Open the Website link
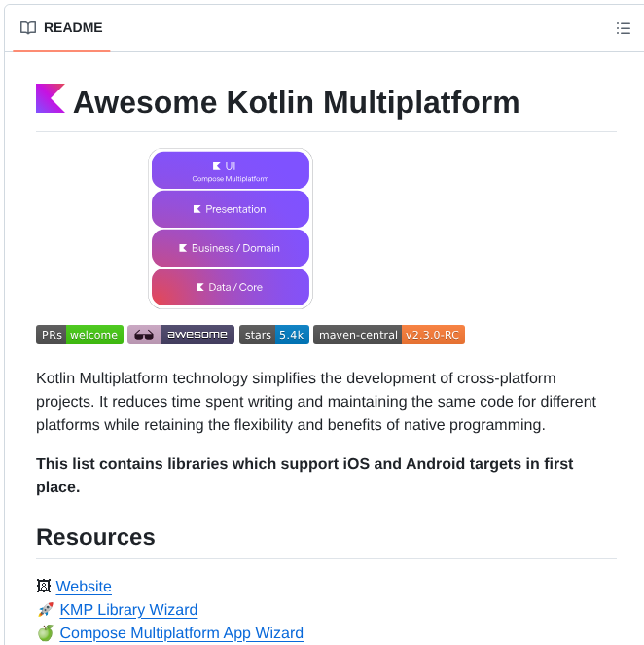The height and width of the screenshot is (645, 644). [84, 587]
